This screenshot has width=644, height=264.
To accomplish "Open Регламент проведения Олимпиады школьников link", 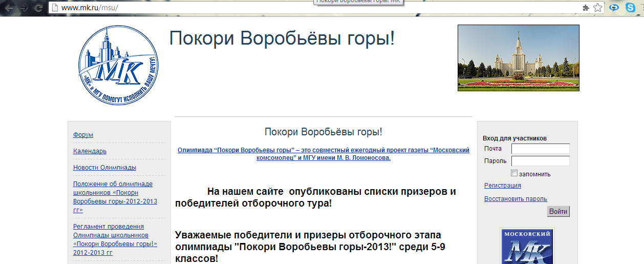I will [x=115, y=239].
